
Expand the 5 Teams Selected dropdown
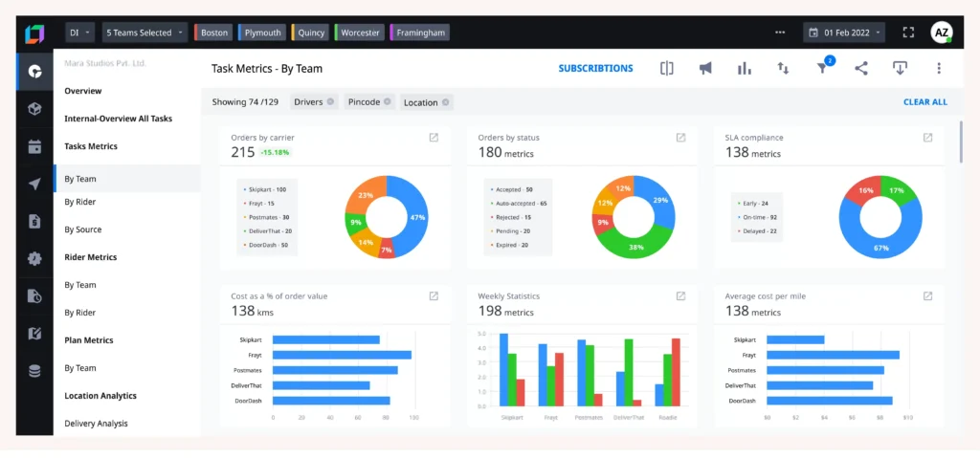145,33
